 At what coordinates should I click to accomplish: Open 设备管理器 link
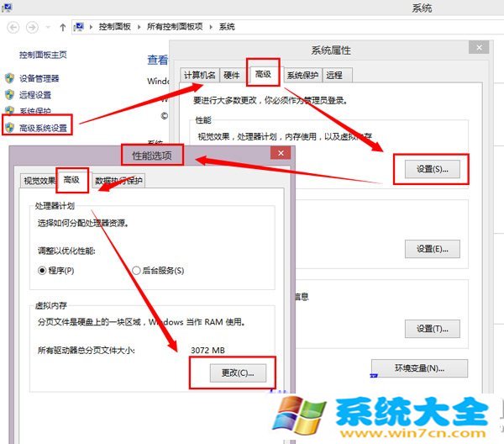tap(39, 78)
